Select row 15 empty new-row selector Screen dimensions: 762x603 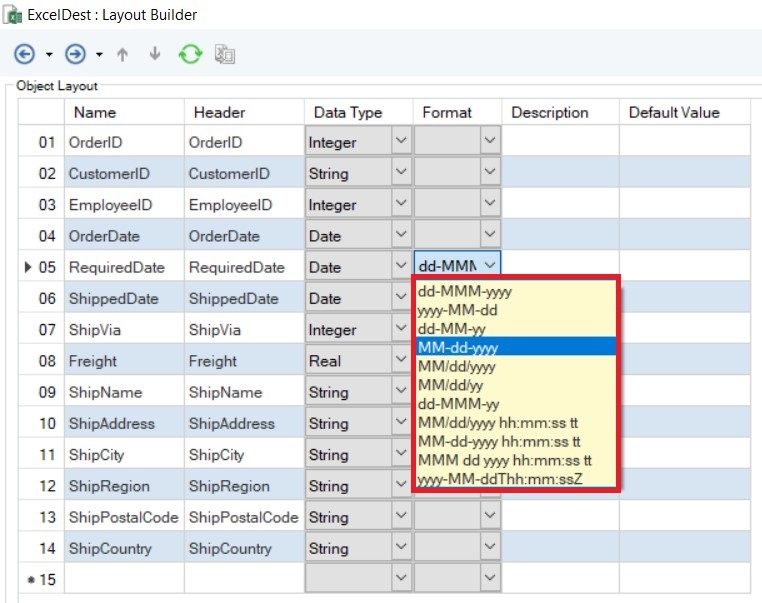[x=40, y=580]
